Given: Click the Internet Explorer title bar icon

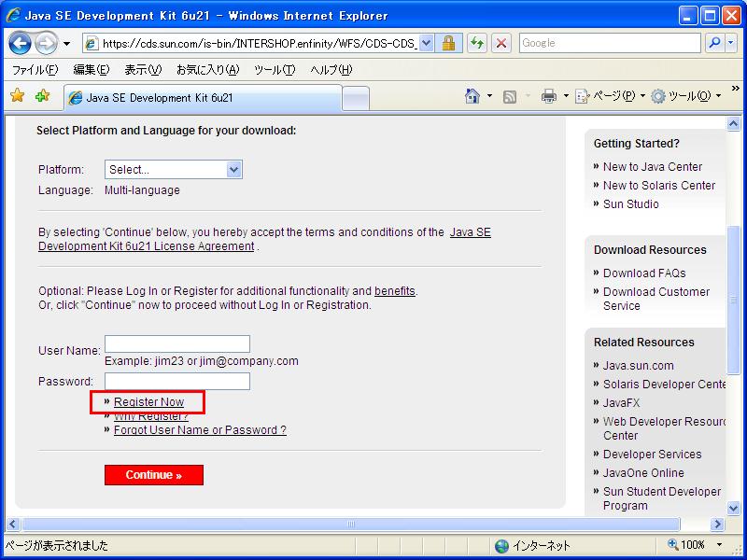Looking at the screenshot, I should click(13, 15).
